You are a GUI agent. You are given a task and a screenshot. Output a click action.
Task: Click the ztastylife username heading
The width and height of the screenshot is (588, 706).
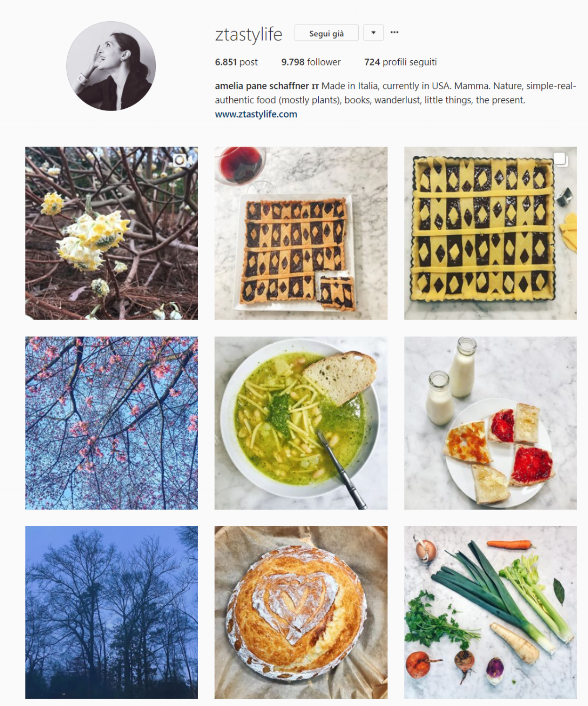249,34
